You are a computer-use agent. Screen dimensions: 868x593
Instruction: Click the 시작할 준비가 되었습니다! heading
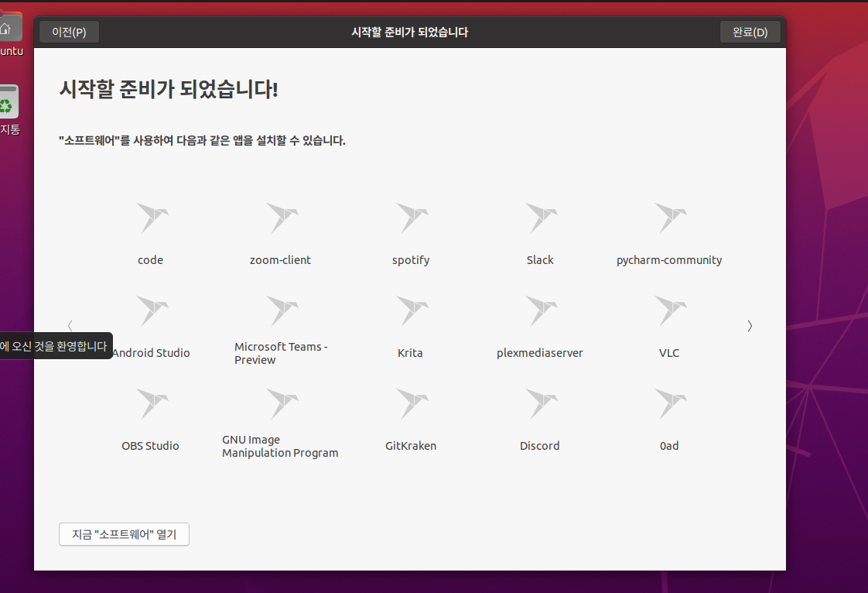(169, 89)
